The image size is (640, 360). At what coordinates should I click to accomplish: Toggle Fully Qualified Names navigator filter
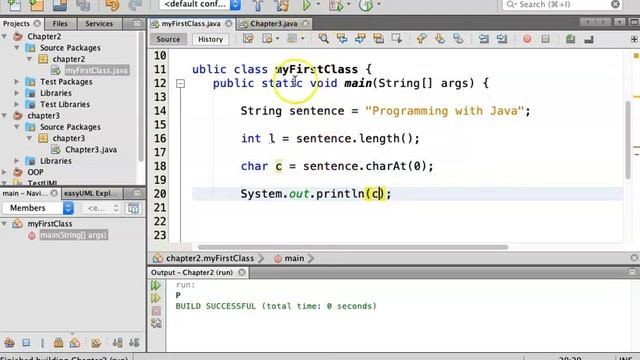(96, 343)
